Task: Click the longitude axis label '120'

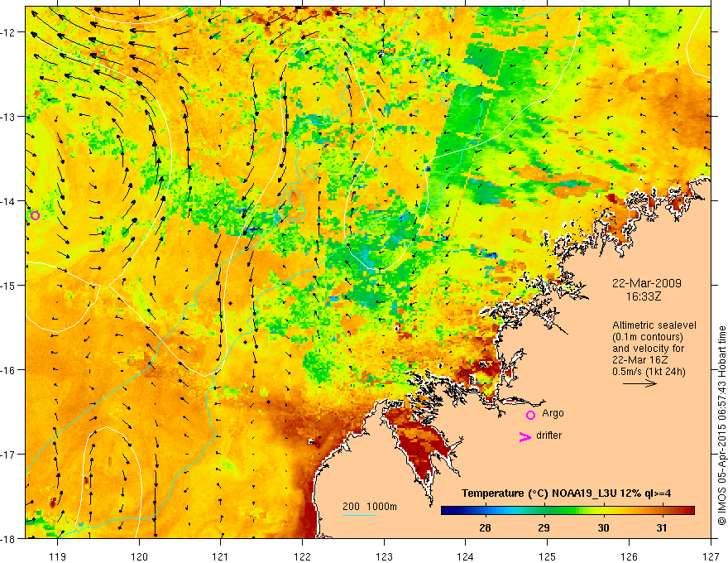Action: click(139, 556)
